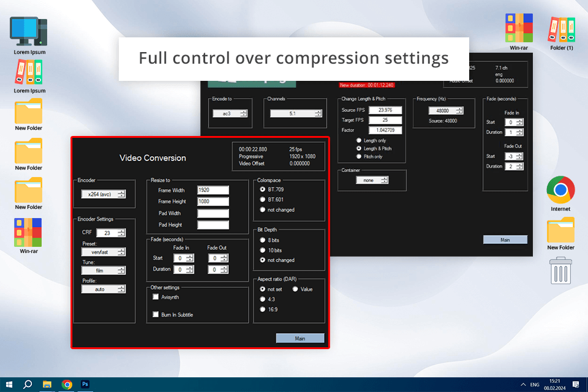Image resolution: width=588 pixels, height=392 pixels.
Task: Click the Frame Width field
Action: point(213,190)
